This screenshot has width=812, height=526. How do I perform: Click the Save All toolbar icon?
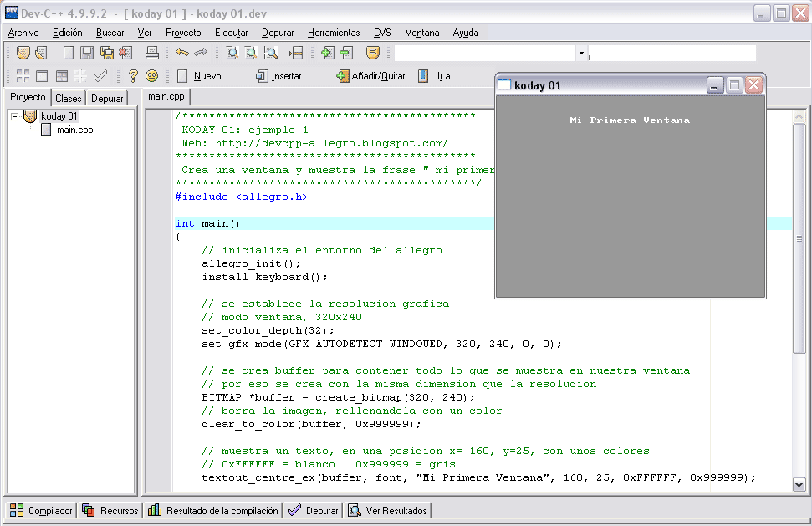click(107, 53)
